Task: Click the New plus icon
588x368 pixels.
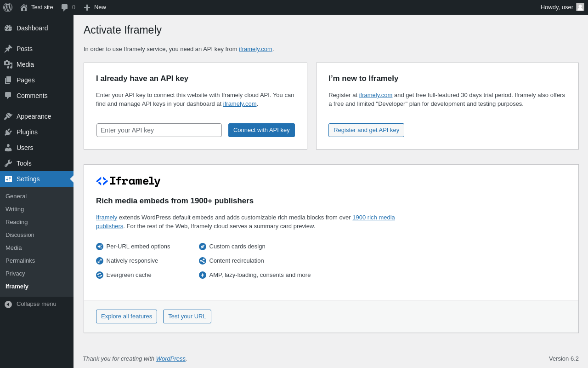Action: [87, 7]
